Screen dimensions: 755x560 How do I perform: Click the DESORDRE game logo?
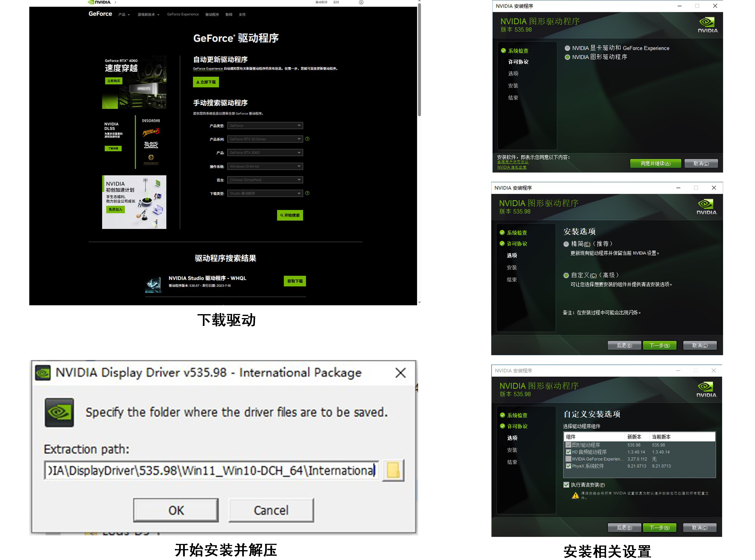click(151, 121)
